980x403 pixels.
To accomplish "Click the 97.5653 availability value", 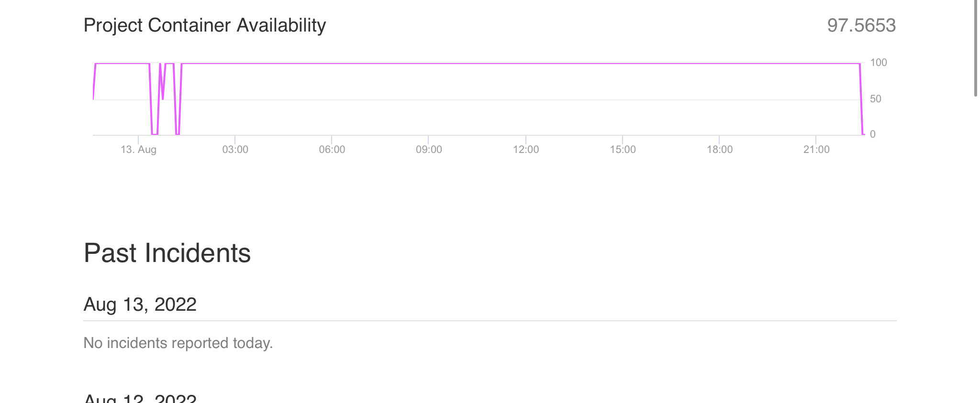I will click(861, 25).
